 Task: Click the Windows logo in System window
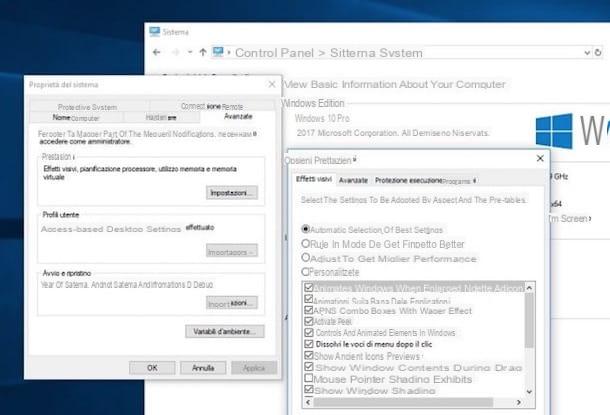[x=554, y=131]
